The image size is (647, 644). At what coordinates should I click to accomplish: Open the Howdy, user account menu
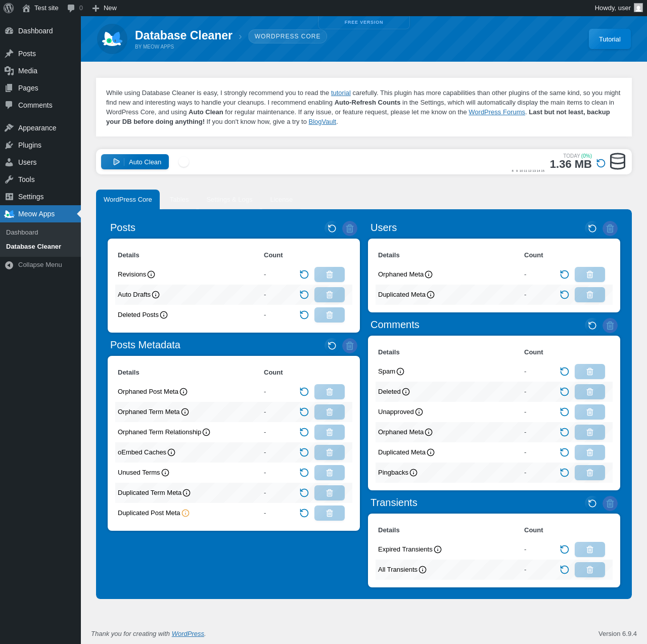pyautogui.click(x=619, y=8)
